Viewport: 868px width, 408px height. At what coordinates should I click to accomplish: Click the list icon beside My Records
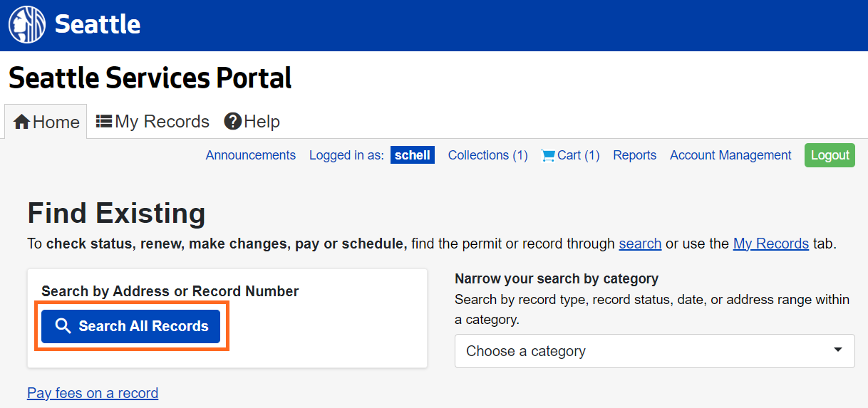[104, 122]
